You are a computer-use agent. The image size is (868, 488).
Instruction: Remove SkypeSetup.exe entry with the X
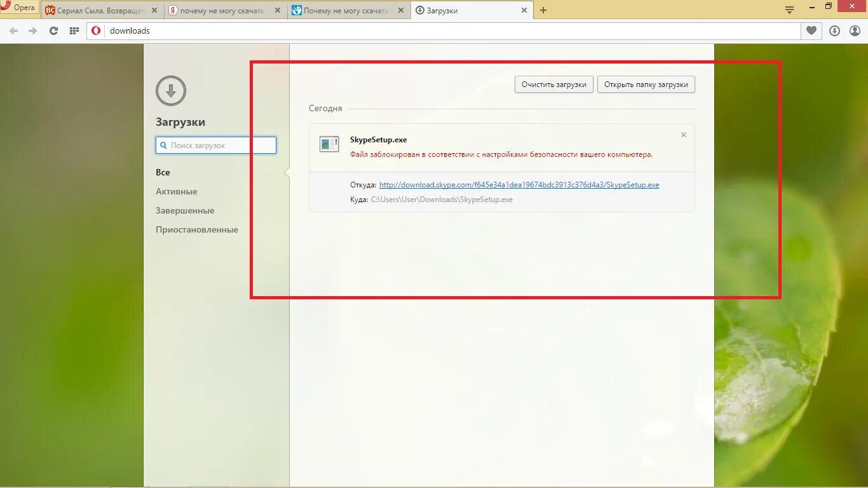(x=684, y=135)
